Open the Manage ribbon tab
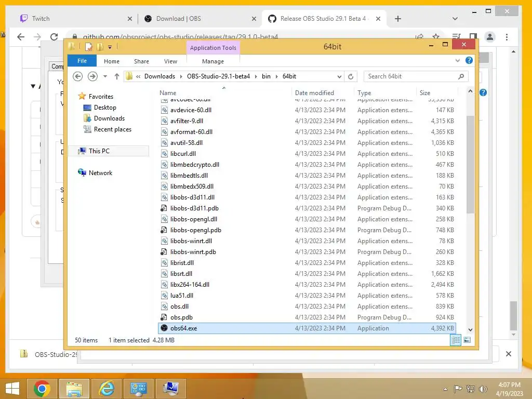Screen dimensions: 532x399 coord(212,61)
